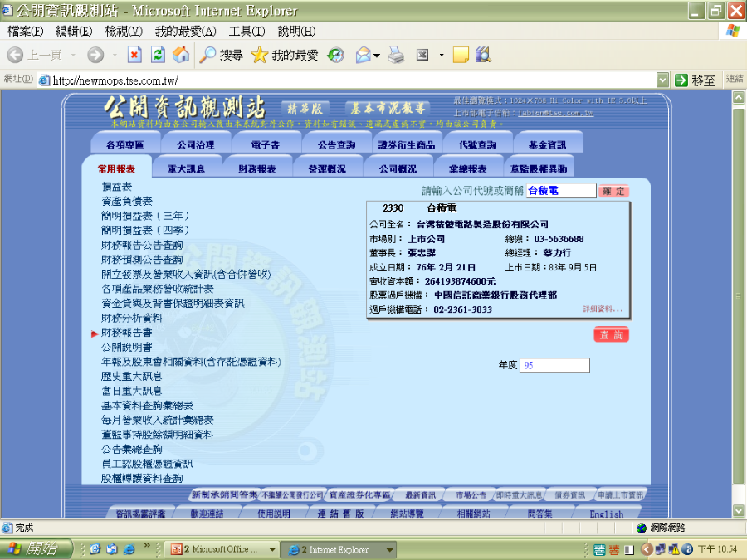Click the company code input field showing 台積電
This screenshot has width=747, height=560.
pos(561,191)
